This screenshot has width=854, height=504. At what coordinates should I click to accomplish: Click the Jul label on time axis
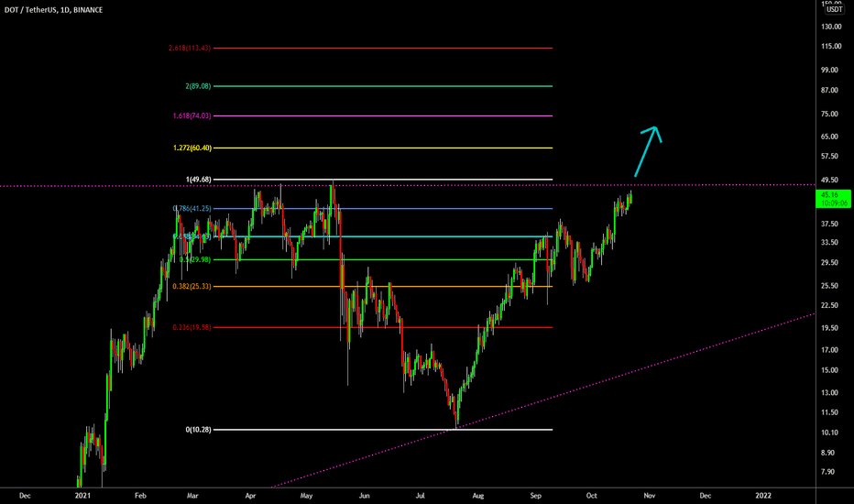[420, 495]
